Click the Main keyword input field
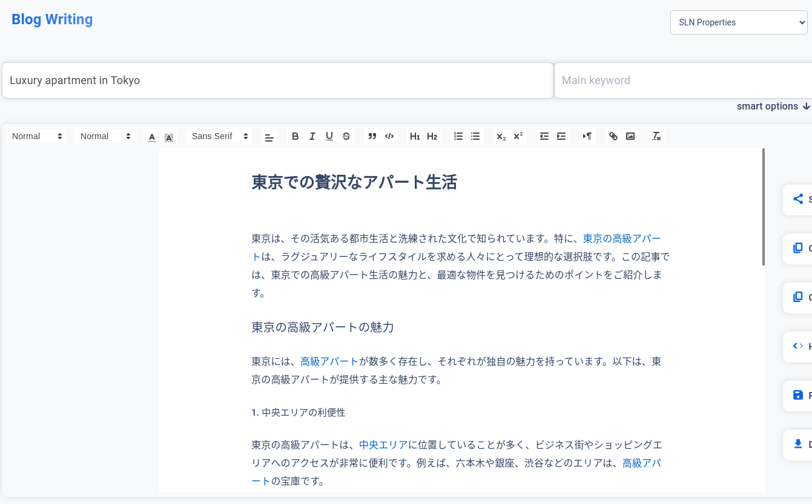 pyautogui.click(x=683, y=80)
